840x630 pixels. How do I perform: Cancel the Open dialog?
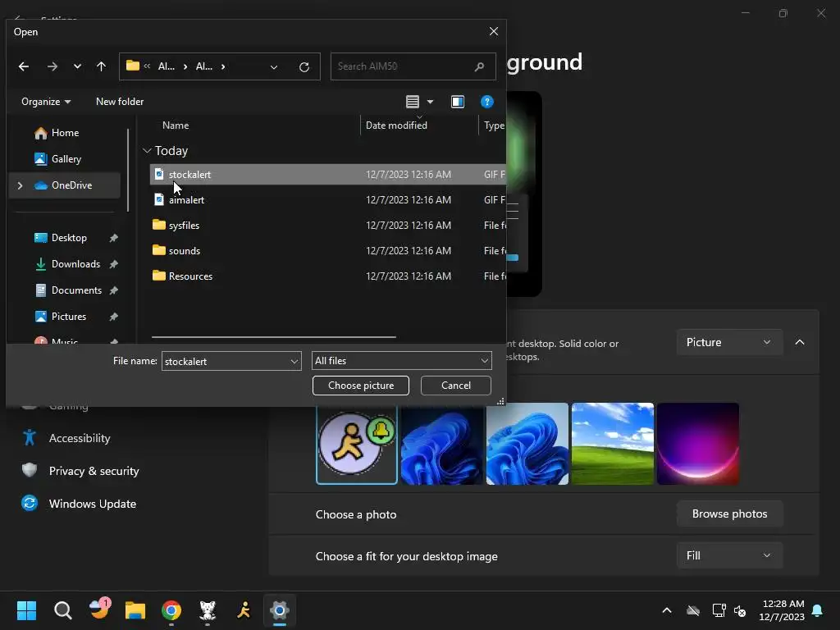pos(456,386)
